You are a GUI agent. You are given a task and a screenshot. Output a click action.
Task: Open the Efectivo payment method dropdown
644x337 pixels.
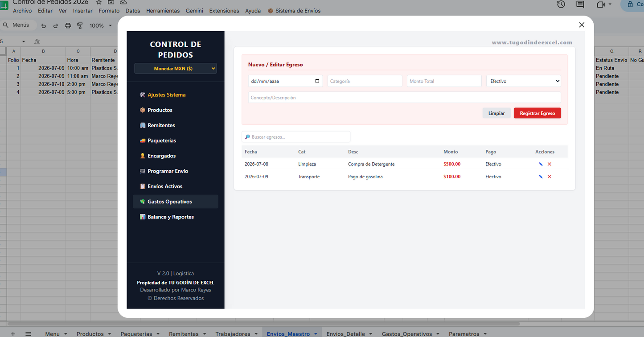[524, 81]
